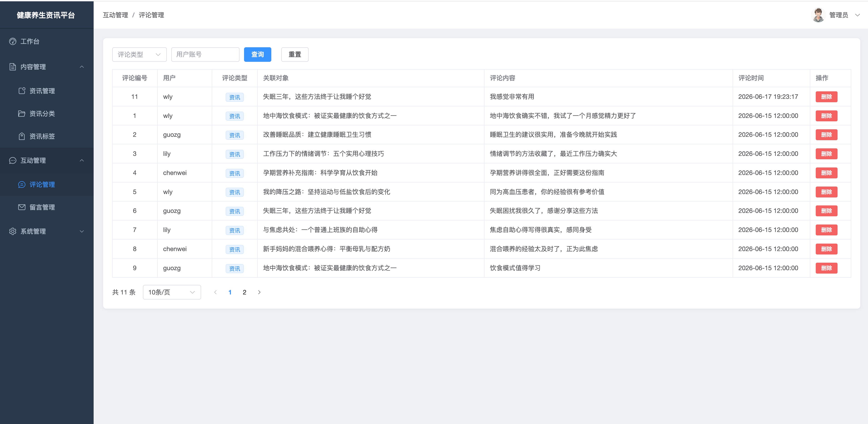Click the 互动管理 chat bubble icon
The width and height of the screenshot is (868, 424).
tap(13, 160)
